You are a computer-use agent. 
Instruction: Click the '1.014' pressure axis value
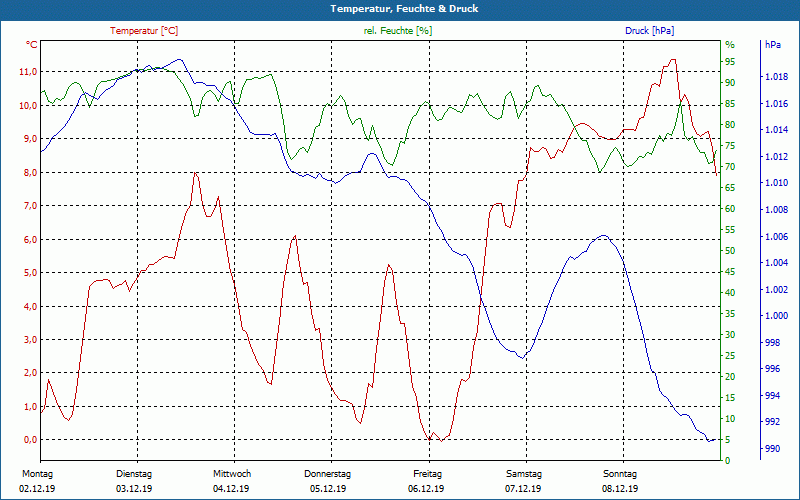tap(777, 130)
